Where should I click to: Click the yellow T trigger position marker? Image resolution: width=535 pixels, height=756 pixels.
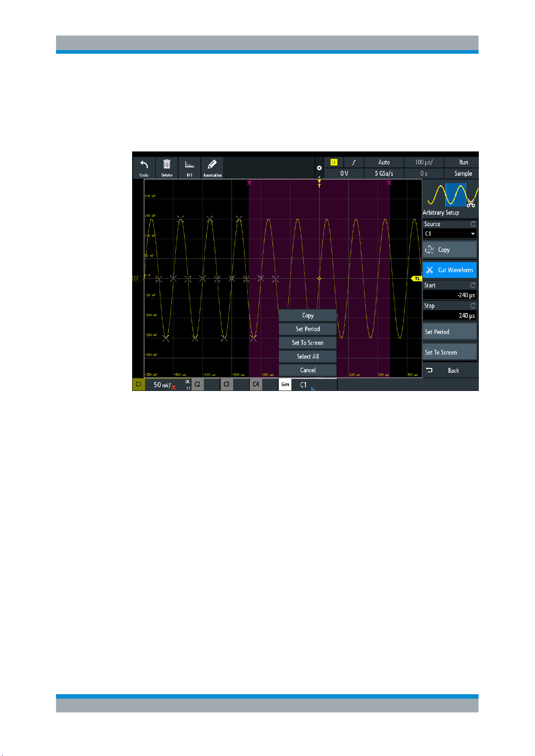[x=319, y=183]
